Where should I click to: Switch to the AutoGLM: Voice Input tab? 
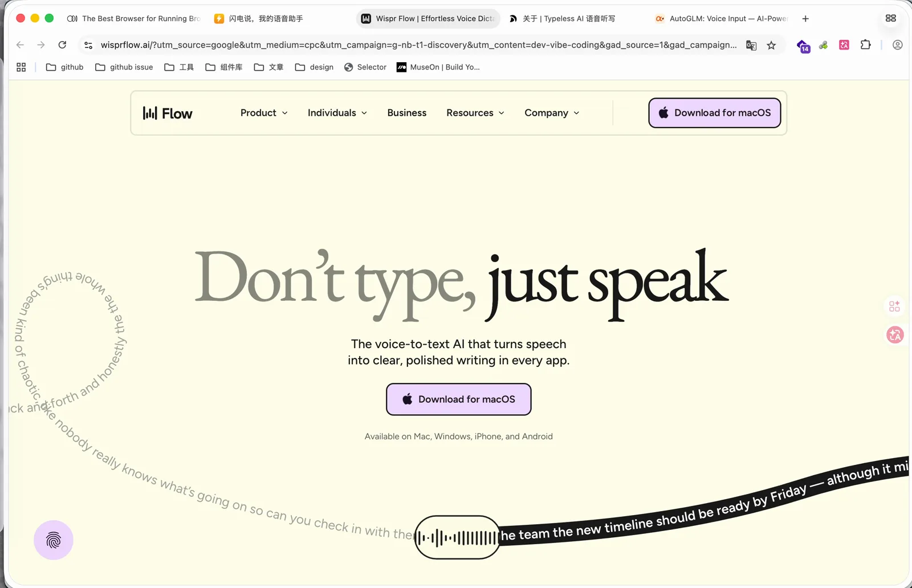722,19
